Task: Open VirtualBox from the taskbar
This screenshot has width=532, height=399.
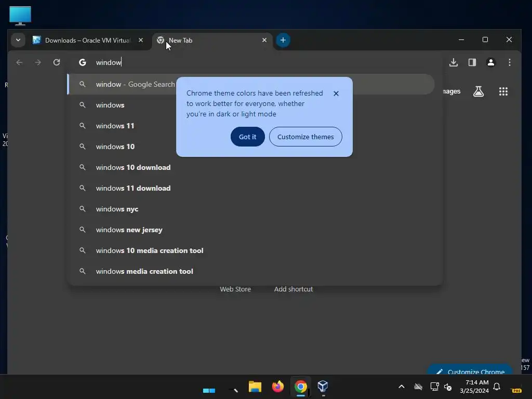Action: coord(323,387)
